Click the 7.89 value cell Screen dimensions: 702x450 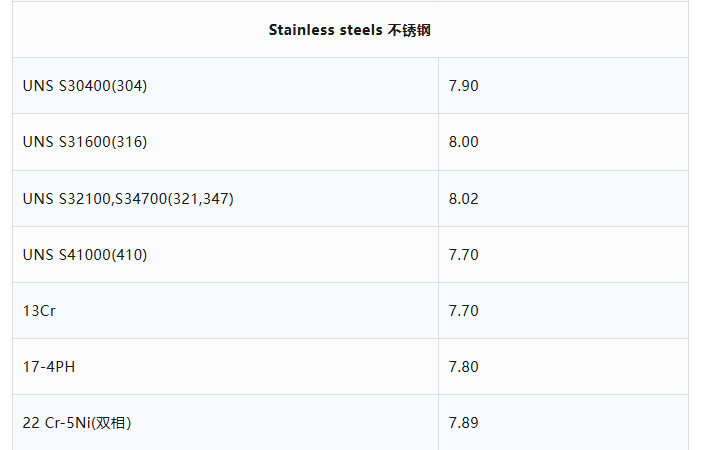464,423
